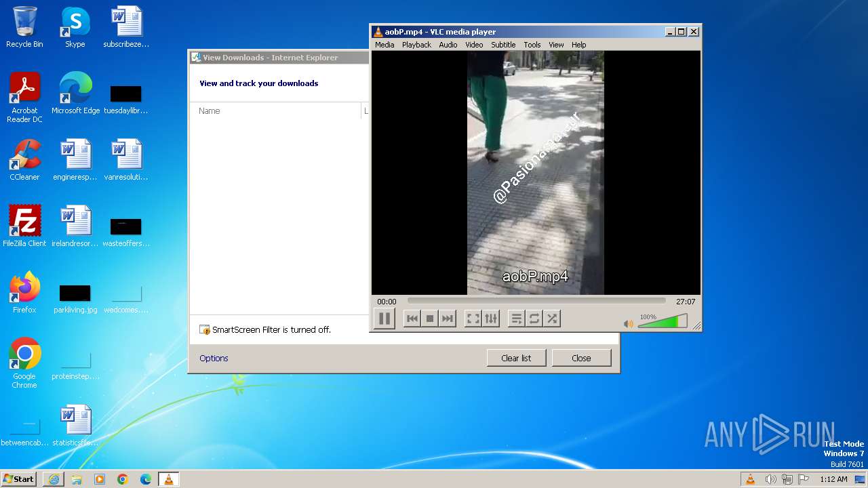
Task: Pause playback in VLC
Action: (384, 319)
